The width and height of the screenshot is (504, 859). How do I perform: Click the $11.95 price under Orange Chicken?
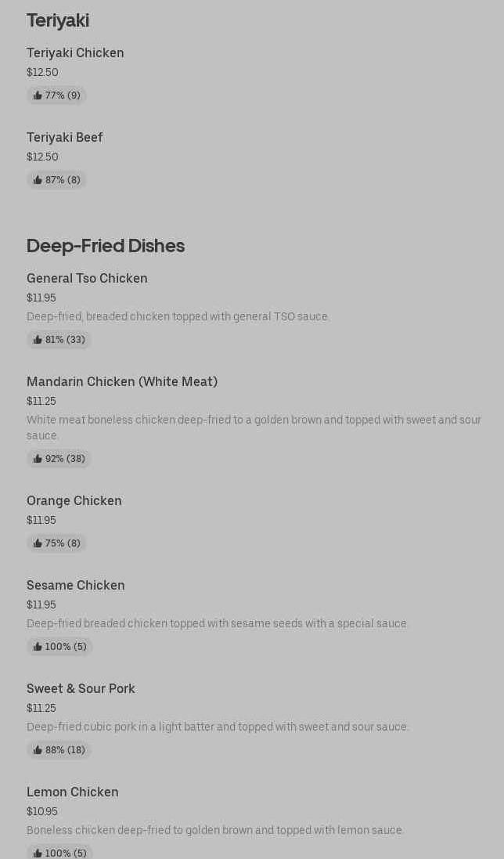(x=41, y=521)
